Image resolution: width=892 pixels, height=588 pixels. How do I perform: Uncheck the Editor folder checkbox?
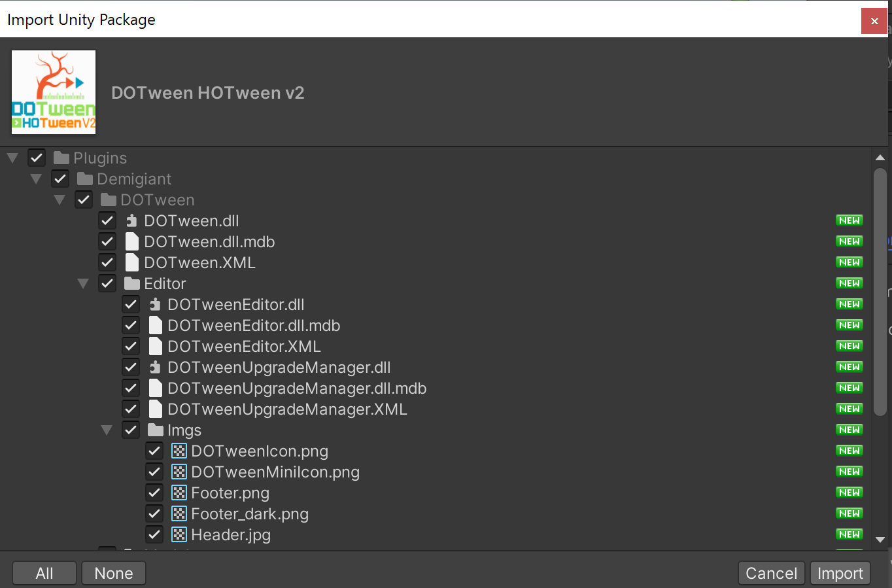pyautogui.click(x=107, y=283)
